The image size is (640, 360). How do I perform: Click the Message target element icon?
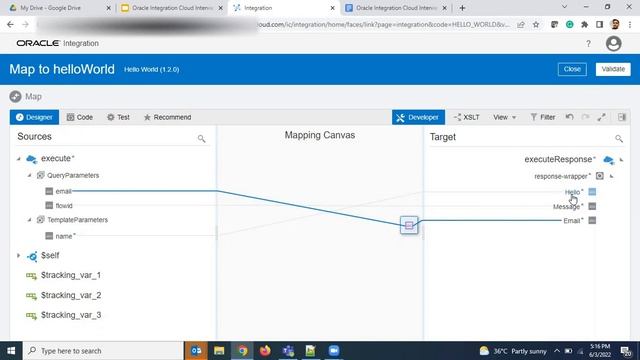coord(592,207)
